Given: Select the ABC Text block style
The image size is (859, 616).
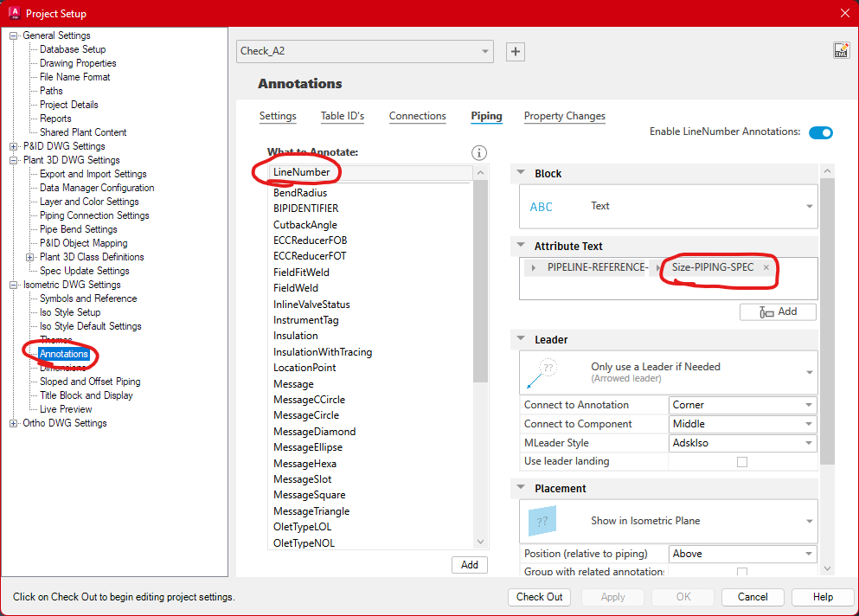Looking at the screenshot, I should pyautogui.click(x=541, y=207).
